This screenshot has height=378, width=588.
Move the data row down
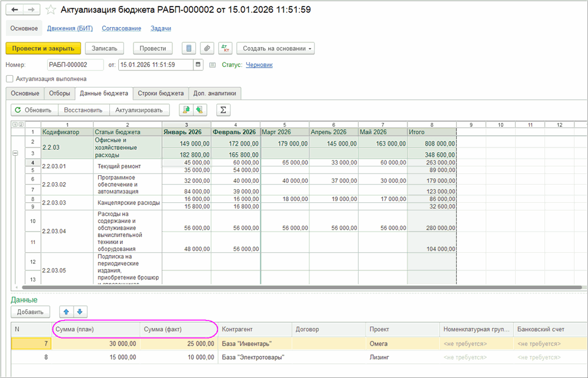80,312
